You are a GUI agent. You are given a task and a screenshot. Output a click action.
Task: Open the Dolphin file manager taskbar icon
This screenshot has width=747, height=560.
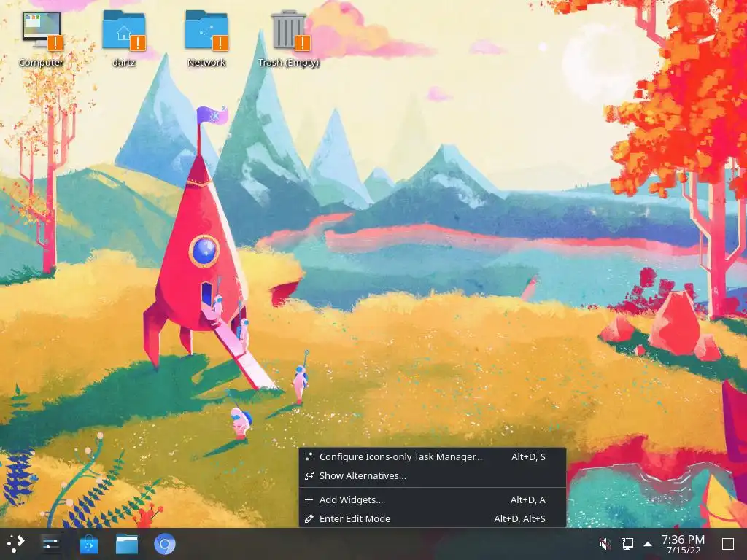coord(127,544)
